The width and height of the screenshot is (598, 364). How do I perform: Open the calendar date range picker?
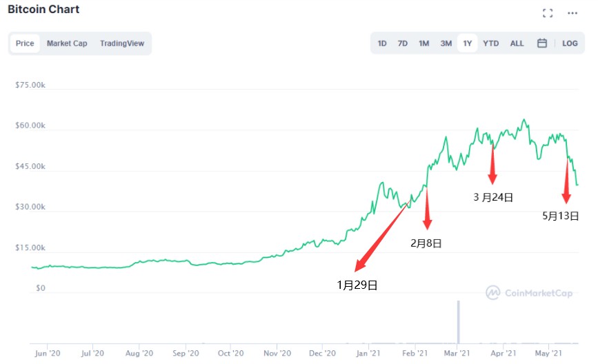542,43
